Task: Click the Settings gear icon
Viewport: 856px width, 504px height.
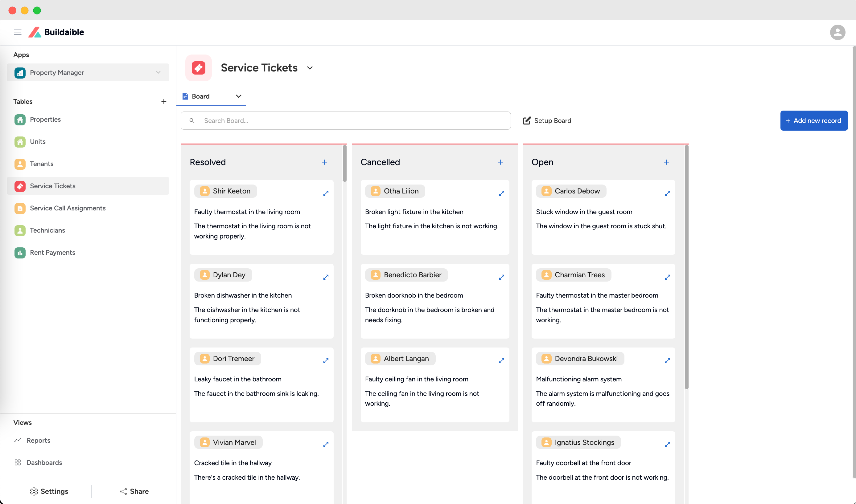Action: tap(34, 491)
